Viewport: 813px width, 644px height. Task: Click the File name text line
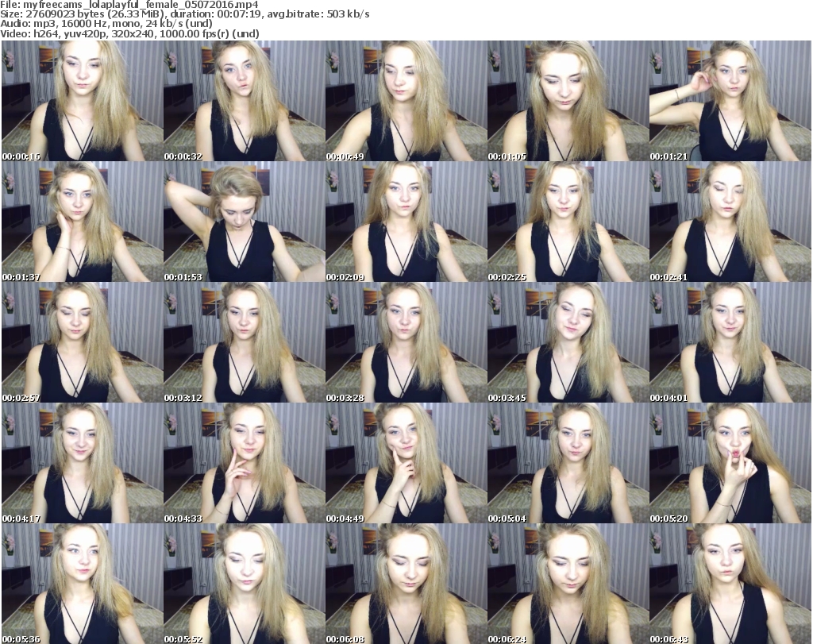(129, 5)
